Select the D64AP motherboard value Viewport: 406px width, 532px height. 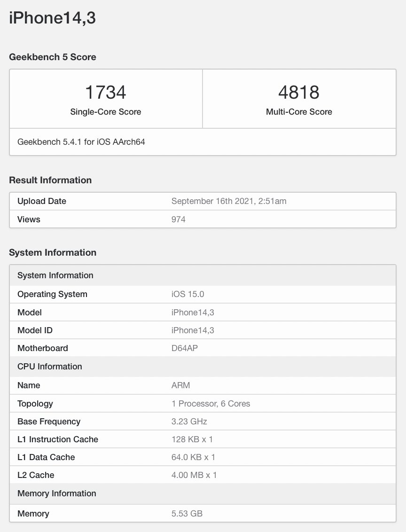[x=185, y=348]
